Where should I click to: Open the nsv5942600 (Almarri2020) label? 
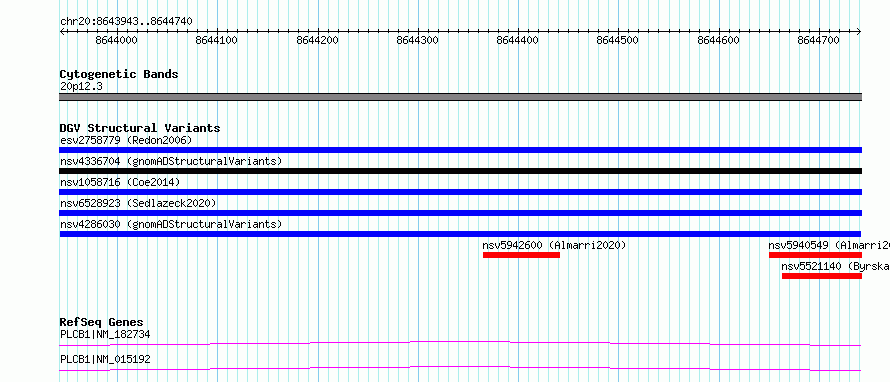[554, 245]
